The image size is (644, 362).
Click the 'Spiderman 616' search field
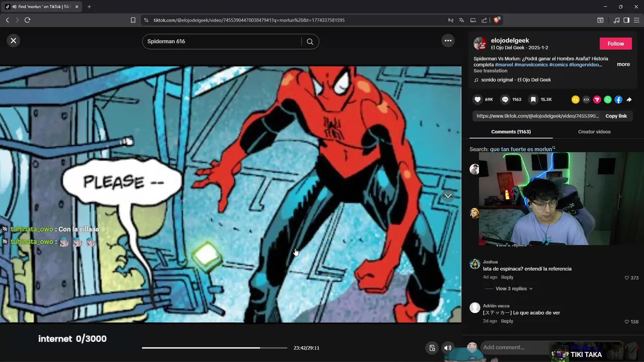pos(221,41)
